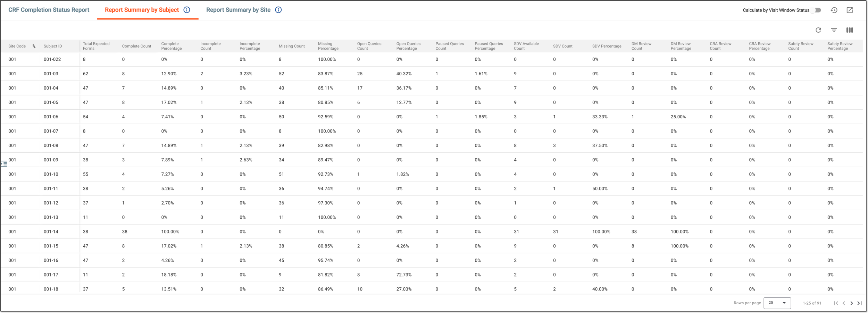868x313 pixels.
Task: Open the filter list icon
Action: point(834,30)
